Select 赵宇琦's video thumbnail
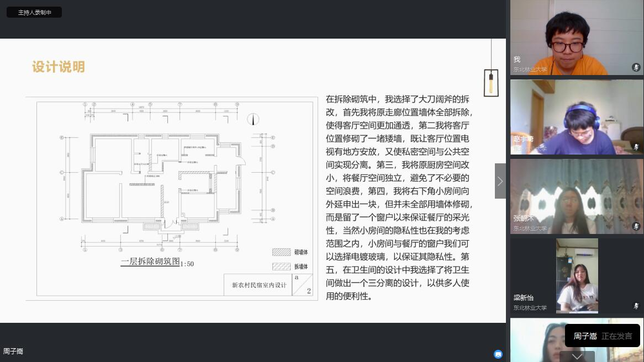The image size is (644, 362). pos(577,117)
